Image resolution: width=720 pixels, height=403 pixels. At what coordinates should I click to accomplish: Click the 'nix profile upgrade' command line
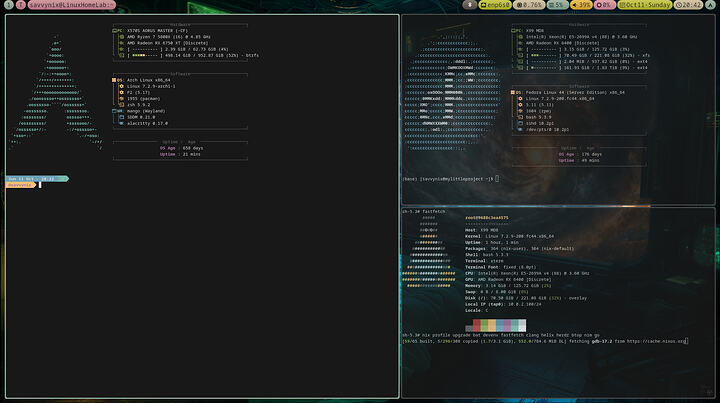(501, 335)
